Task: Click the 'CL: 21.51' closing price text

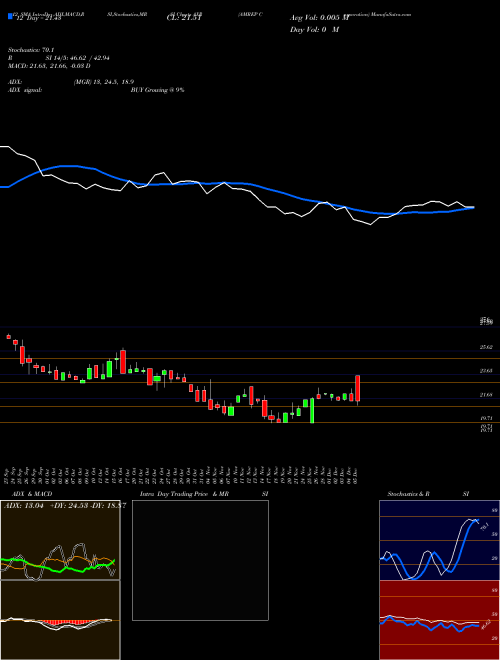Action: (x=183, y=18)
